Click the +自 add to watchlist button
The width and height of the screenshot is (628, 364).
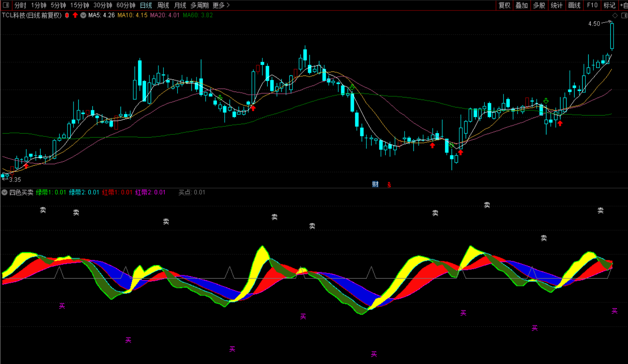pyautogui.click(x=624, y=5)
